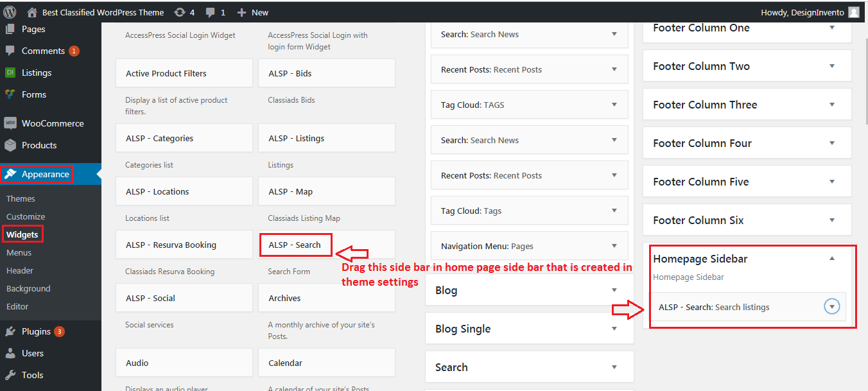Select the ALSP - Social widget
The width and height of the screenshot is (868, 391).
184,299
